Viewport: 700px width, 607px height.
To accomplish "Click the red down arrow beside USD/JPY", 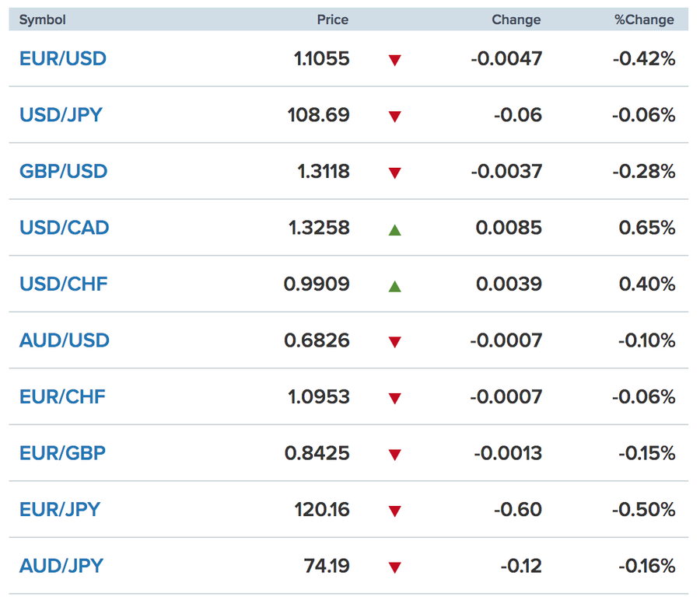I will (x=394, y=117).
